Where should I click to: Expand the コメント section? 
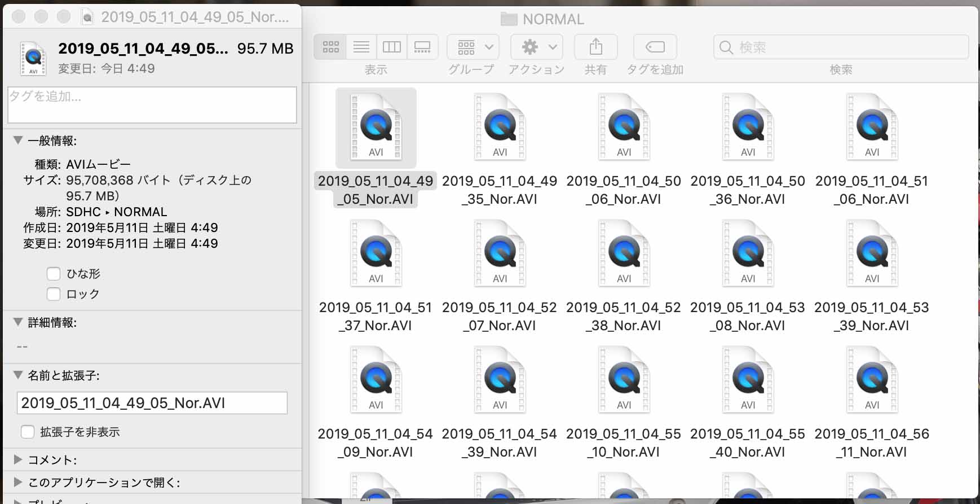click(x=18, y=459)
